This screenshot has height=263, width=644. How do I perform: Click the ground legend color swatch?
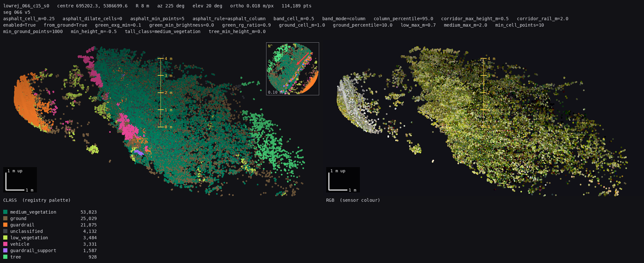pos(5,218)
